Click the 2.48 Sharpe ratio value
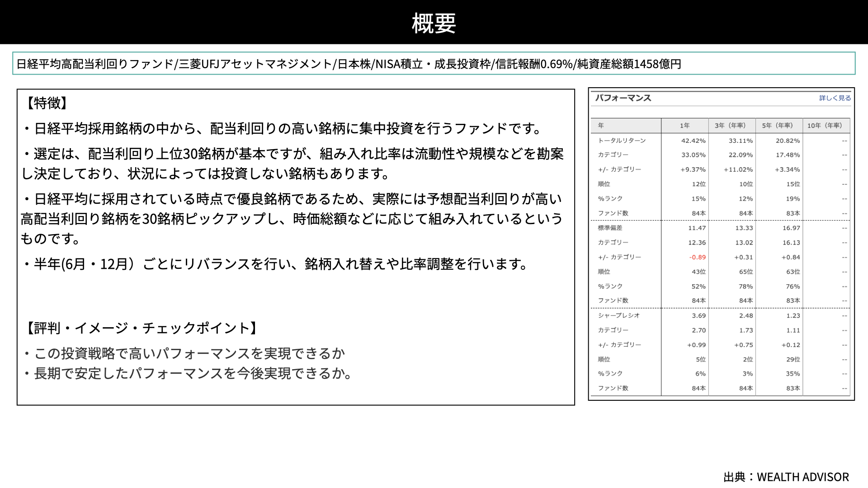The image size is (868, 488). click(746, 316)
